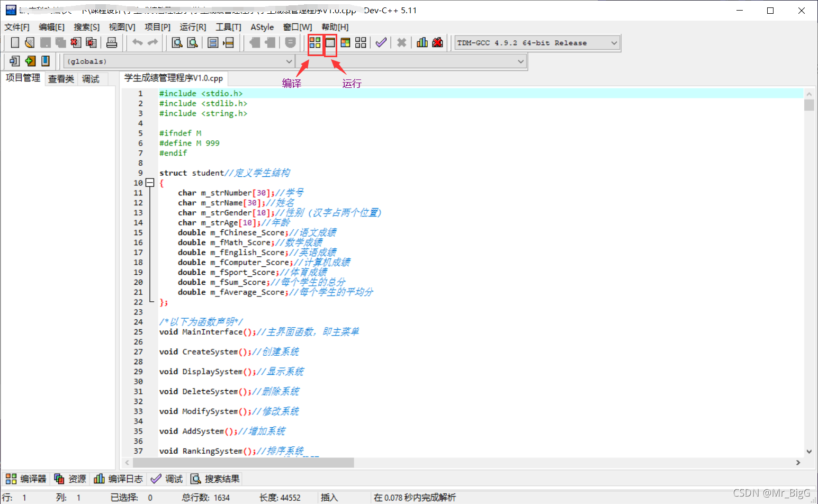Click the Close file toolbar icon
The height and width of the screenshot is (504, 818).
(76, 43)
